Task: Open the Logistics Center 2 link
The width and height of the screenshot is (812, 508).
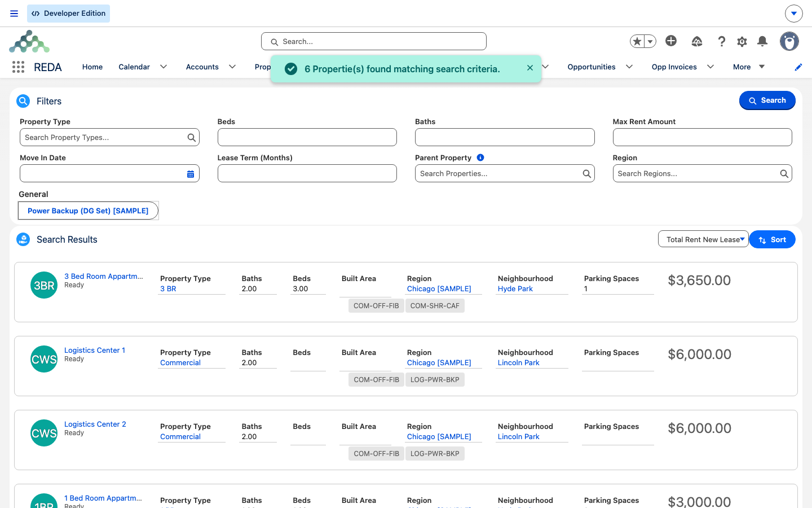Action: 95,424
